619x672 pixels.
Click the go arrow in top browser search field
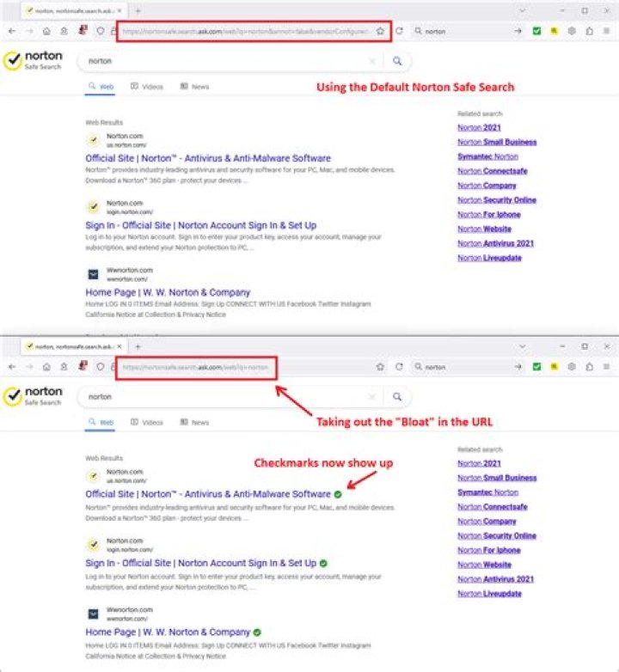(x=518, y=31)
